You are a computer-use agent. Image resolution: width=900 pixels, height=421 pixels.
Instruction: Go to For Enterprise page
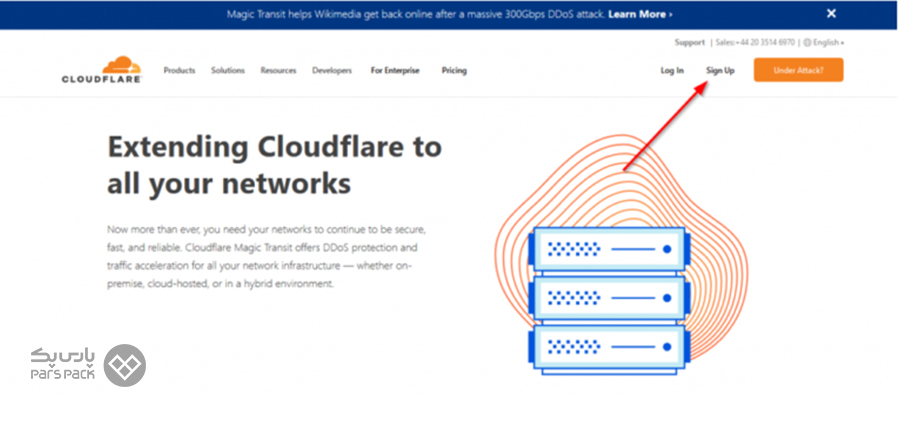pos(395,70)
